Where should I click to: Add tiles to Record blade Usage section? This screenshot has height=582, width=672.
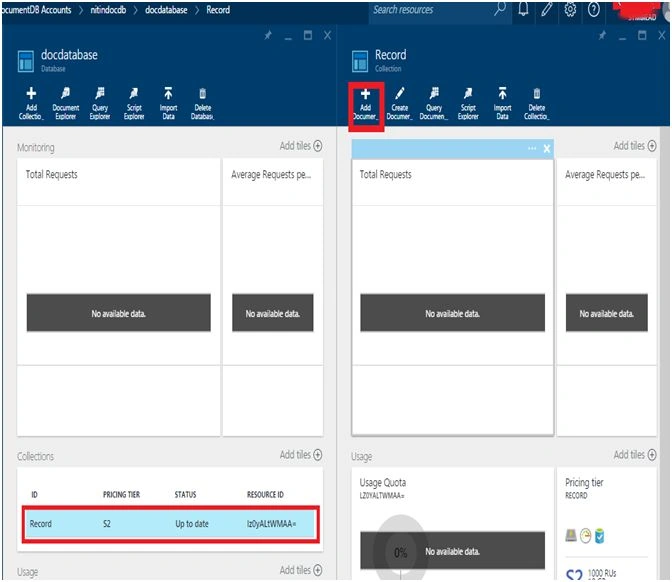point(635,455)
